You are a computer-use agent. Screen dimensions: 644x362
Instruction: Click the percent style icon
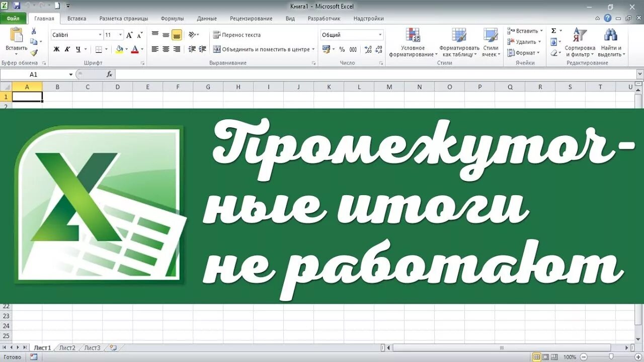[x=342, y=49]
